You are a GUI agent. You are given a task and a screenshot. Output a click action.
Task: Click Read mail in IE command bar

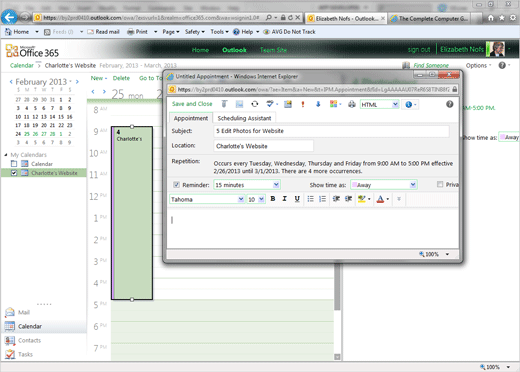point(103,32)
